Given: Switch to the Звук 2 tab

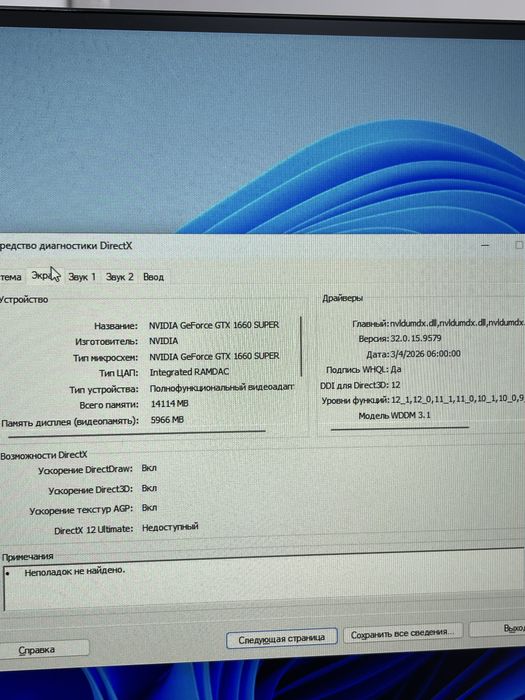Looking at the screenshot, I should [x=120, y=277].
